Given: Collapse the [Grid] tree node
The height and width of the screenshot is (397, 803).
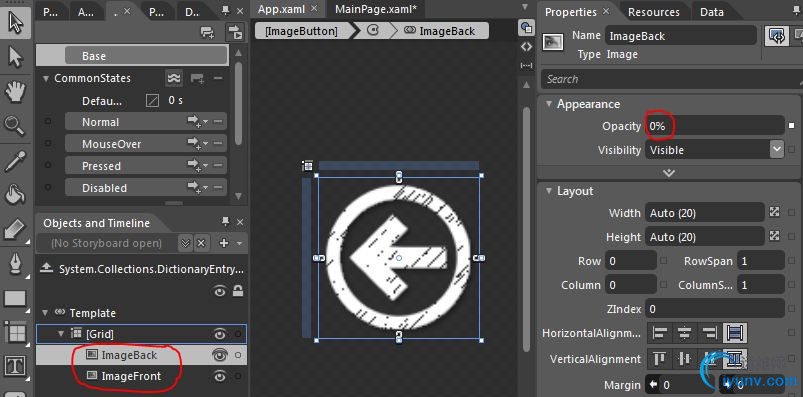Looking at the screenshot, I should pyautogui.click(x=61, y=334).
